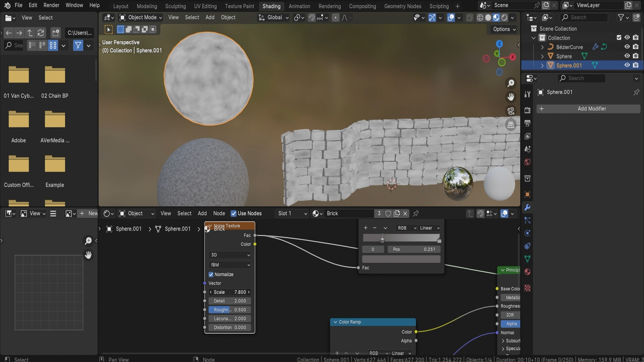Uncheck Use Nodes in the shader editor

(234, 214)
